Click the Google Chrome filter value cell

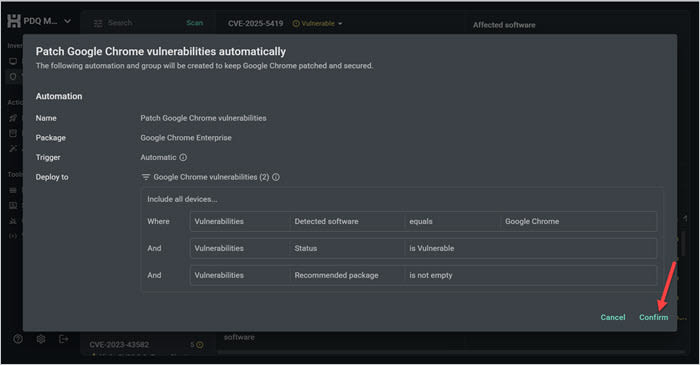click(579, 221)
